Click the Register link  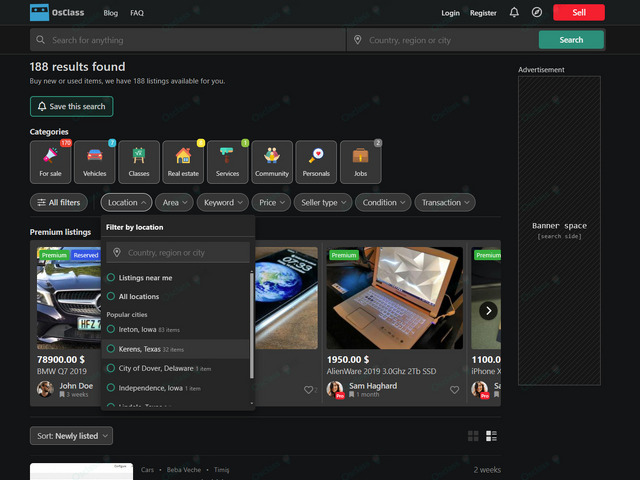pyautogui.click(x=483, y=13)
